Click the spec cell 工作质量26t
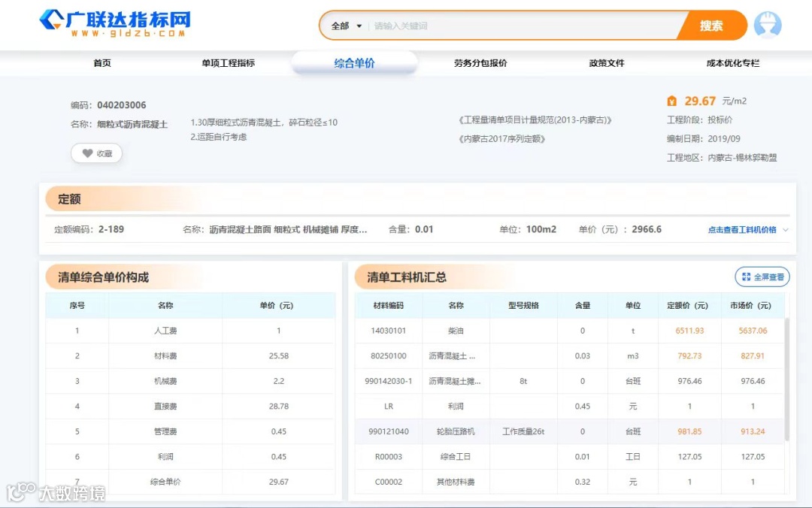This screenshot has width=812, height=508. pos(523,431)
